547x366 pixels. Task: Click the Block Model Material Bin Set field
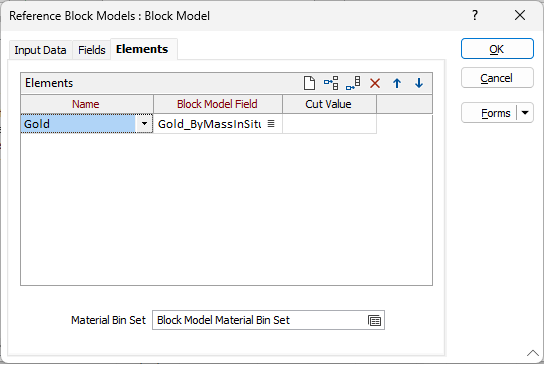[x=260, y=320]
